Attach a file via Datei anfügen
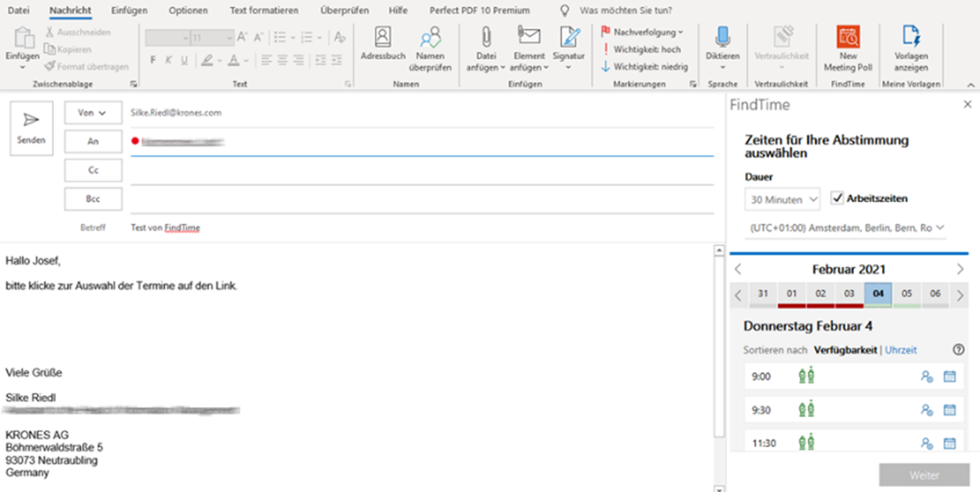 pyautogui.click(x=486, y=49)
